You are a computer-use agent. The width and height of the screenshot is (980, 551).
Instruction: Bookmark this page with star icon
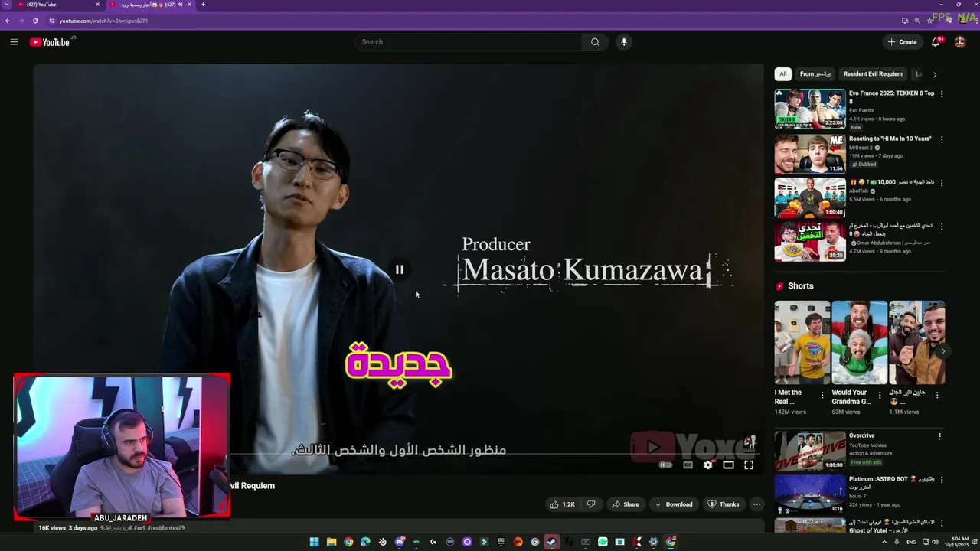coord(929,21)
